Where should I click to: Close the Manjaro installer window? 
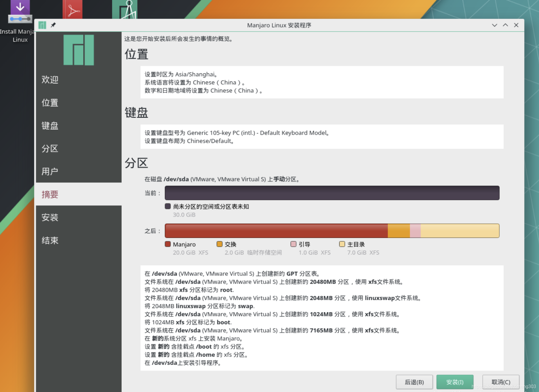(x=516, y=25)
